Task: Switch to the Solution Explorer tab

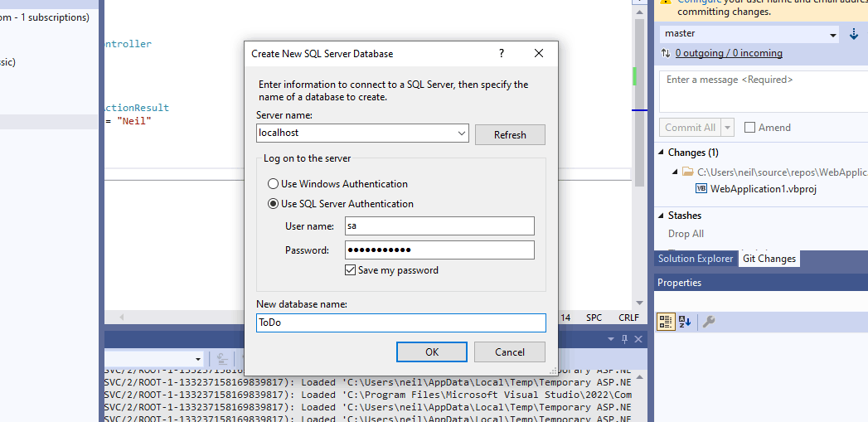Action: [x=695, y=259]
